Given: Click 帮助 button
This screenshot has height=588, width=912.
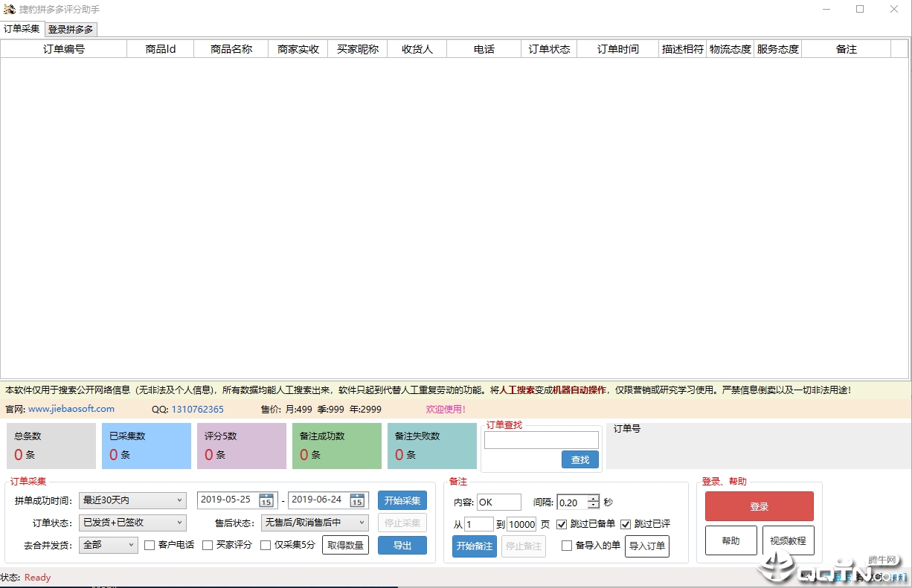Looking at the screenshot, I should [731, 540].
